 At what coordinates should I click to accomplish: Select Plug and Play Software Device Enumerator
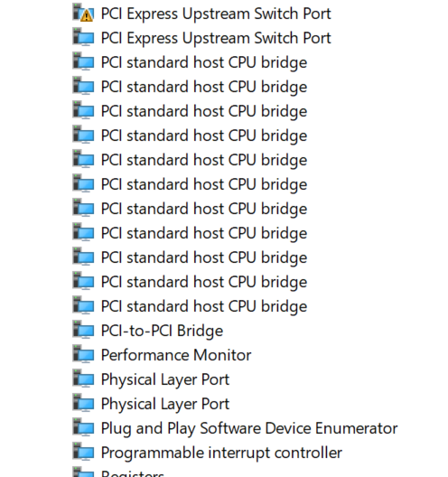click(249, 428)
